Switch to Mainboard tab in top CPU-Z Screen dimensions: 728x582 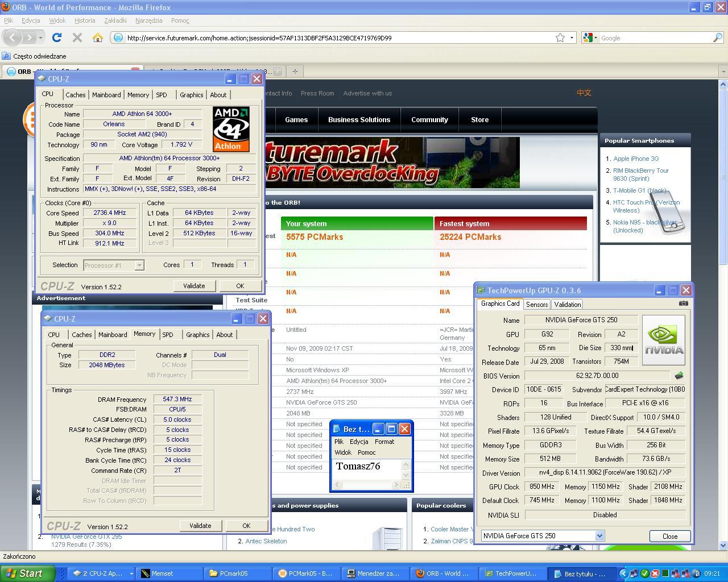(106, 95)
